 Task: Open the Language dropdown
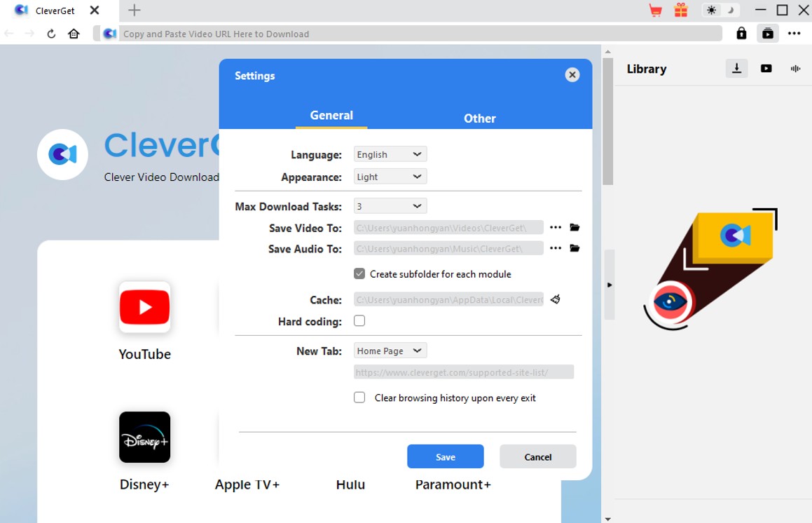(390, 154)
